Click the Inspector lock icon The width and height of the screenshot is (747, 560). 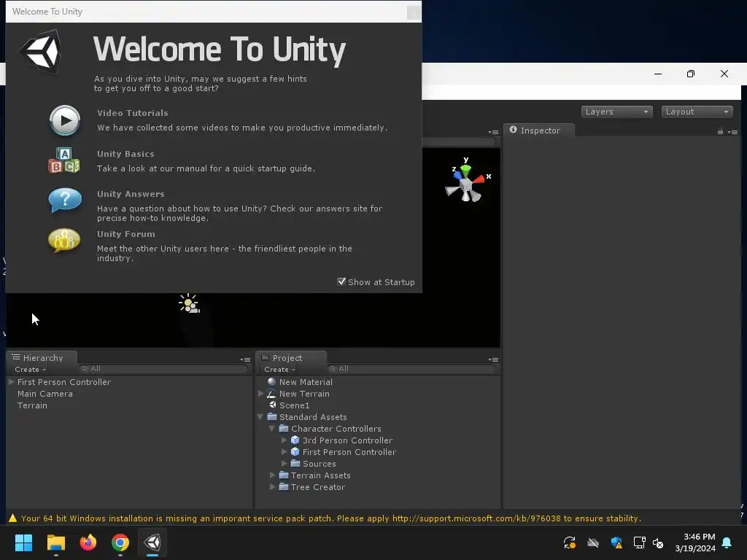point(720,131)
